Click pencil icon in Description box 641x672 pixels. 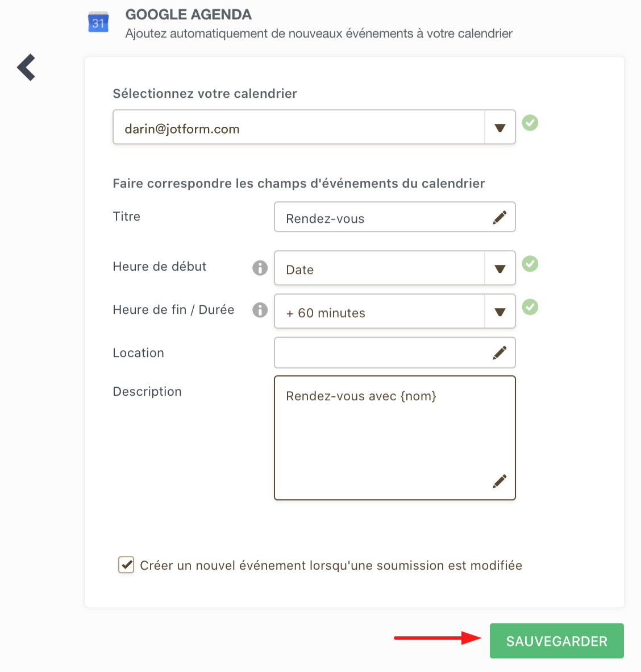[x=500, y=482]
